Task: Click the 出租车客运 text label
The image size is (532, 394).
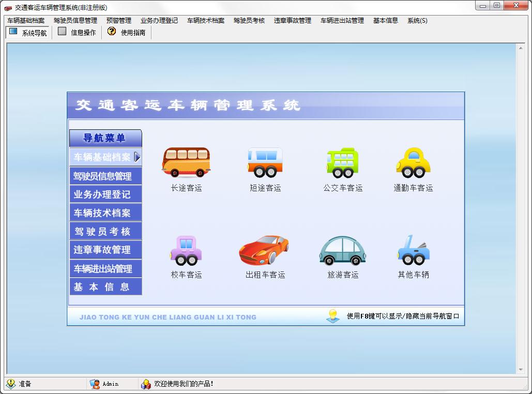Action: point(265,275)
